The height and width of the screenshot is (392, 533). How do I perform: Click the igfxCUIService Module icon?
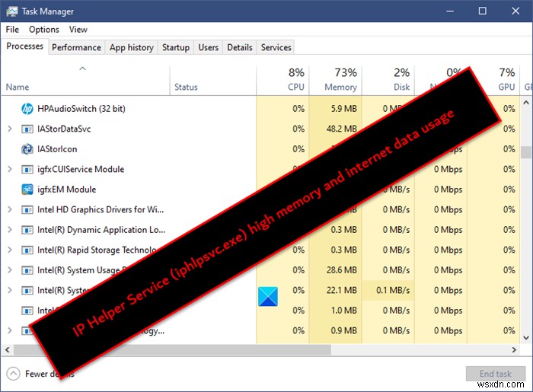[x=27, y=169]
